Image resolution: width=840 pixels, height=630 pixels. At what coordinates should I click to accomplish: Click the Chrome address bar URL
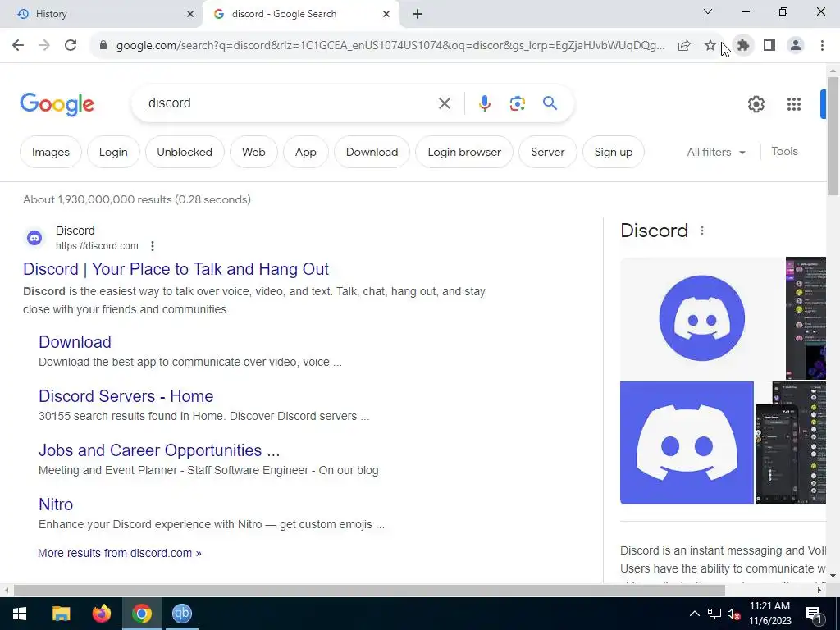tap(390, 46)
